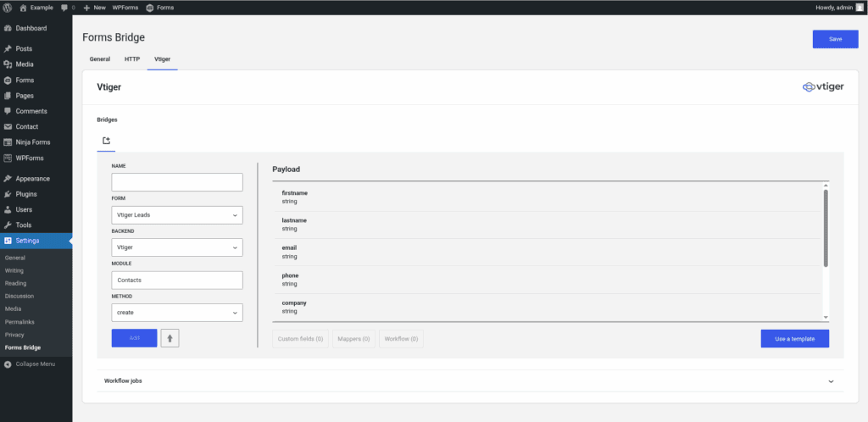Open Plugins from the sidebar
This screenshot has width=868, height=422.
click(28, 194)
